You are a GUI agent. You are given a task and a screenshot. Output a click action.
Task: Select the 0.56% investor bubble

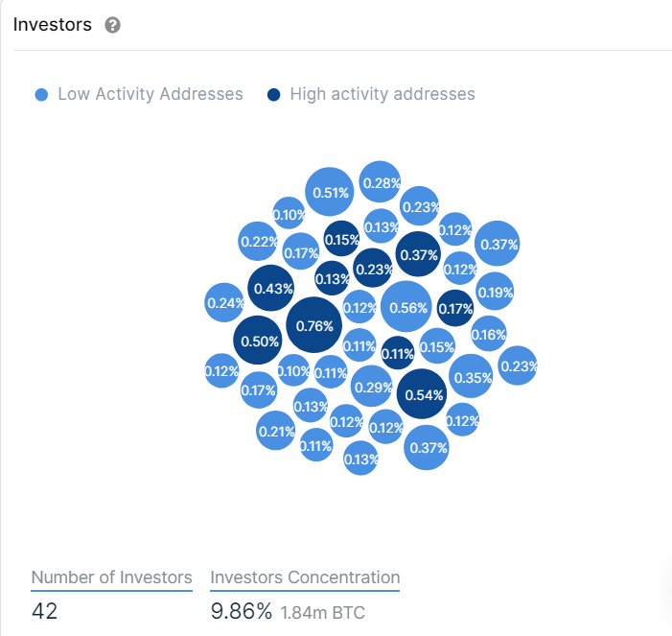[407, 308]
